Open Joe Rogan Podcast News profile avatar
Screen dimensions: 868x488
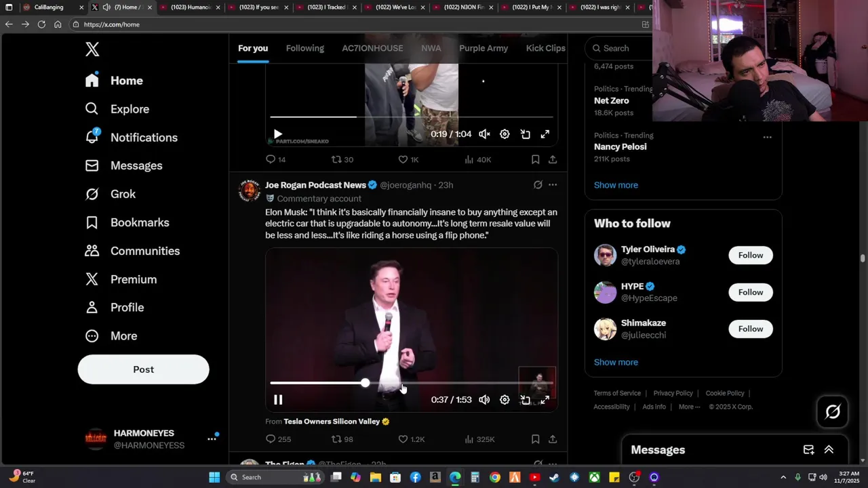(250, 191)
